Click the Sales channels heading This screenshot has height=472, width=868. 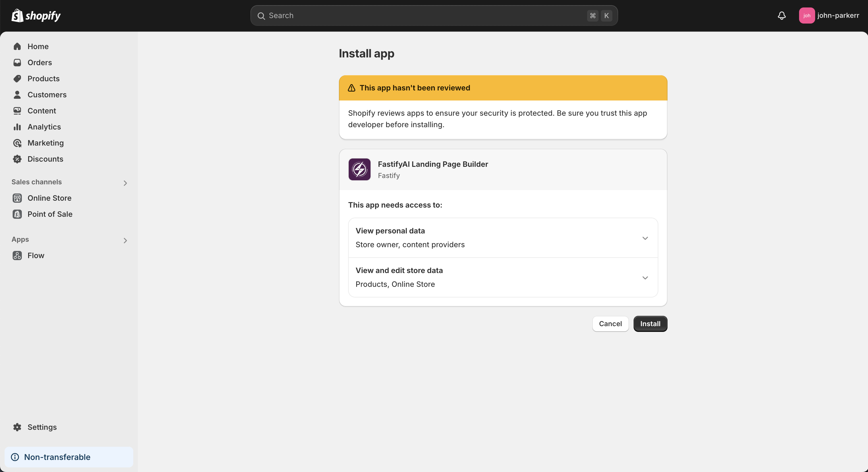click(37, 182)
